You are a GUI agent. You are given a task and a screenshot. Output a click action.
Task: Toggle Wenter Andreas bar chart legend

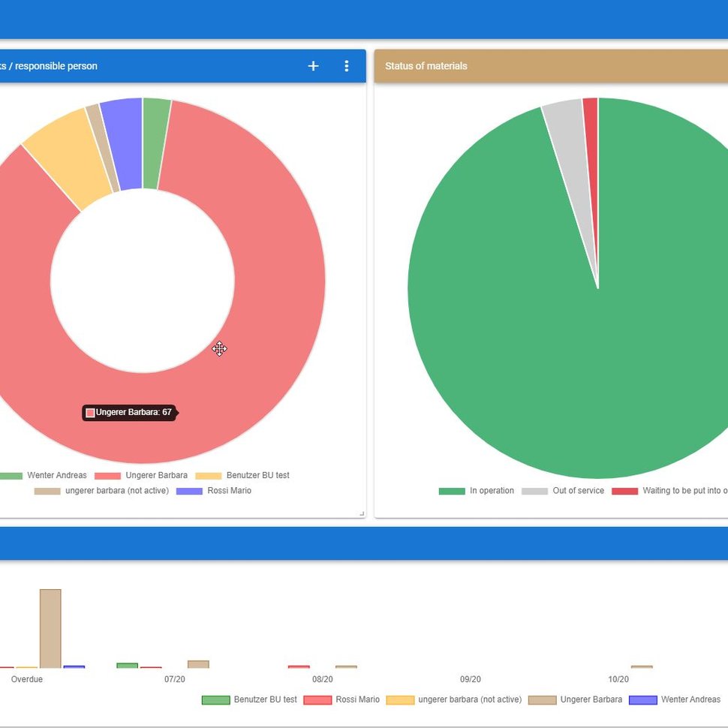675,699
